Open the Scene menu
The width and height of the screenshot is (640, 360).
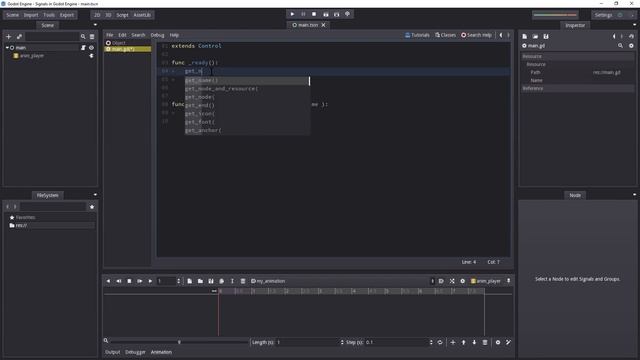pyautogui.click(x=13, y=15)
